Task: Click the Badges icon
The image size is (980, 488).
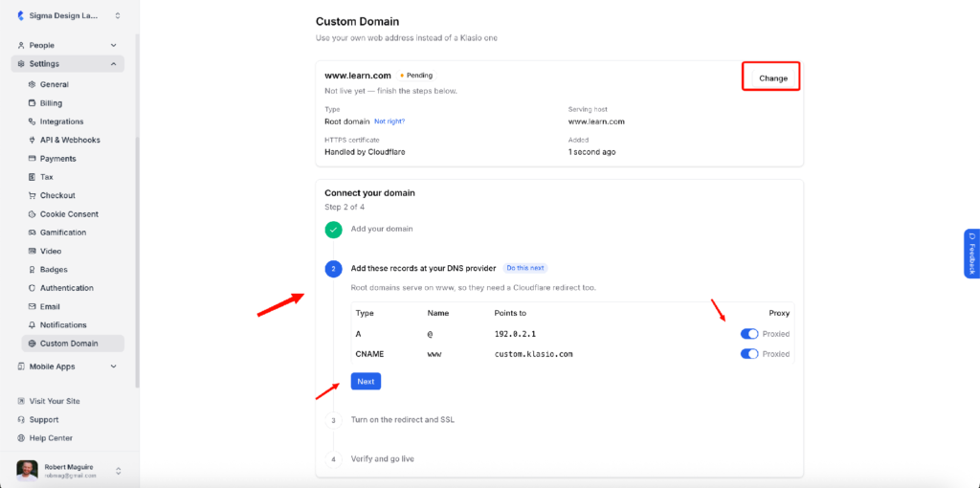Action: (32, 270)
